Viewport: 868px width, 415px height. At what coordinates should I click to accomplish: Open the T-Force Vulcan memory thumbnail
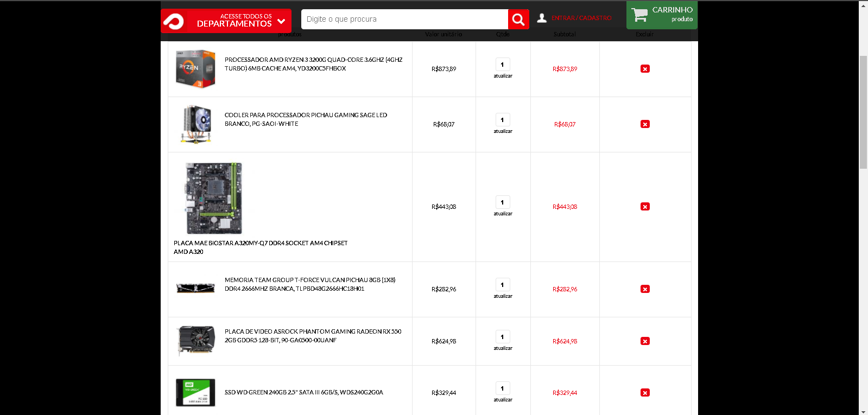195,289
